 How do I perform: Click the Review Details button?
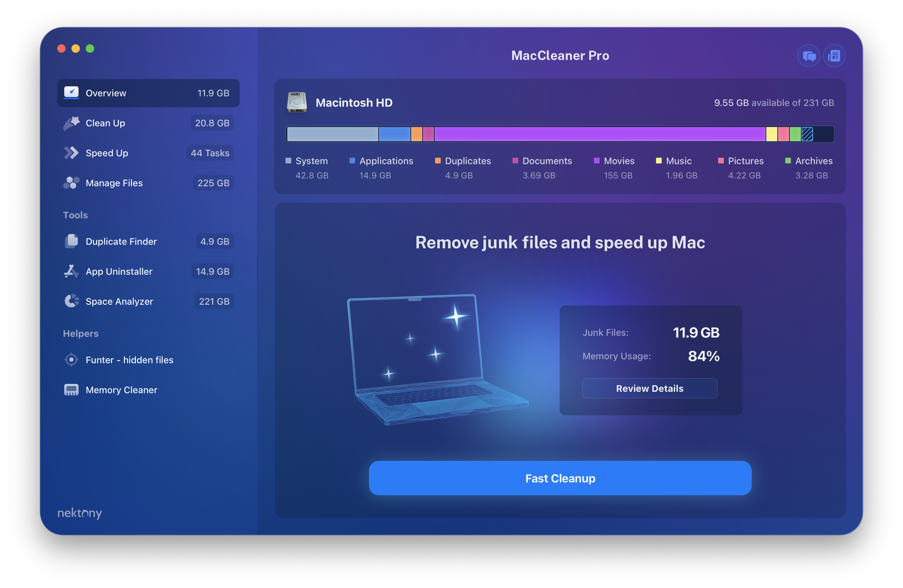650,388
